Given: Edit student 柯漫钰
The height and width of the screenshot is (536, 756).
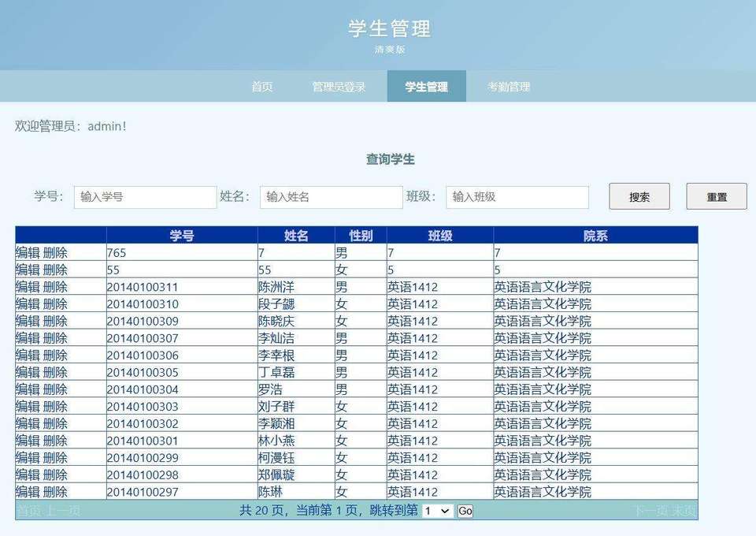Looking at the screenshot, I should pyautogui.click(x=28, y=458).
